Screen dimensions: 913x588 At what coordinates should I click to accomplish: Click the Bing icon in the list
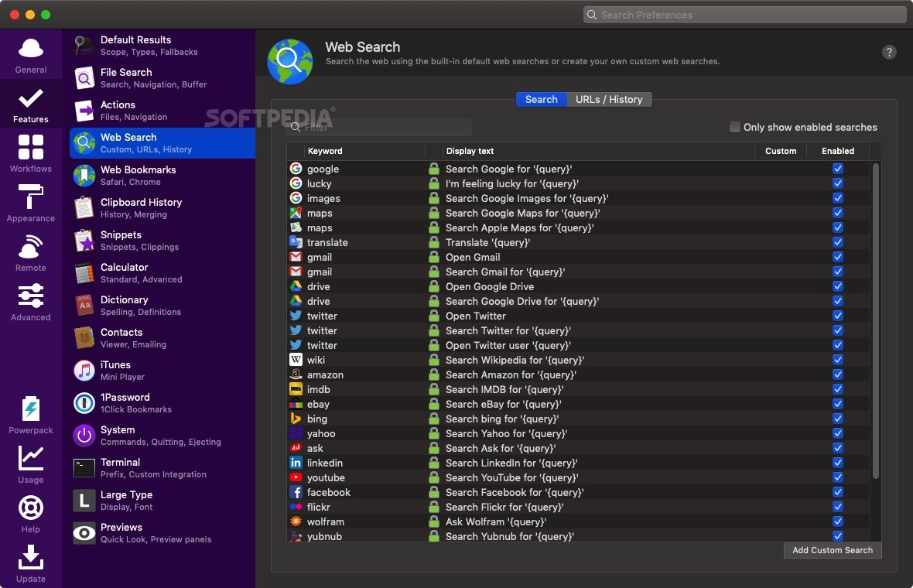coord(296,419)
